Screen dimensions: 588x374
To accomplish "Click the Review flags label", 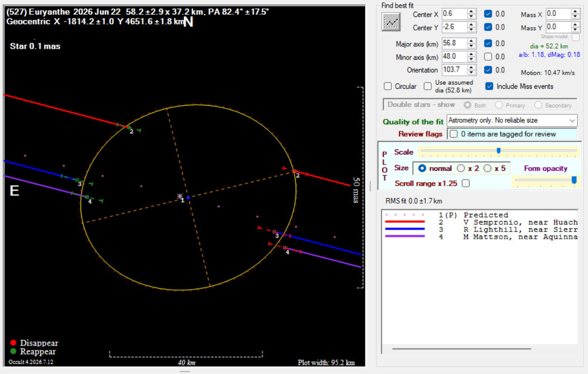I will pyautogui.click(x=420, y=134).
